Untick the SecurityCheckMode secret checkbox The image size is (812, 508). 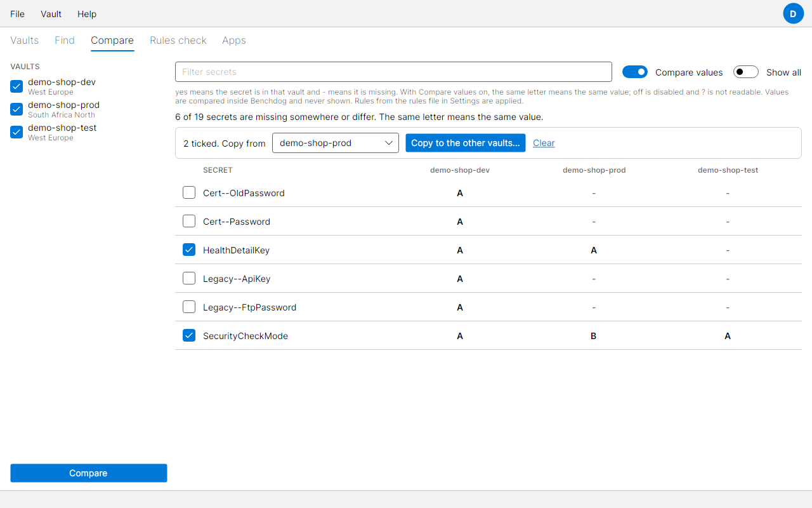point(189,335)
